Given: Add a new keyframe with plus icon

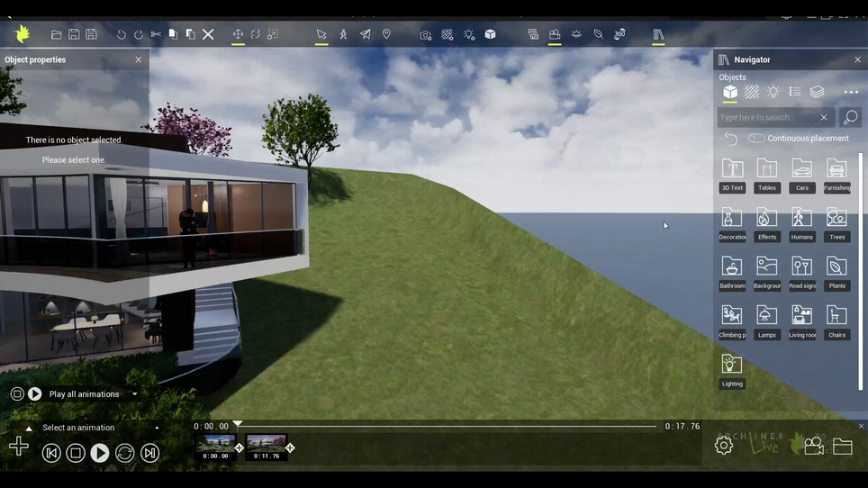Looking at the screenshot, I should point(19,446).
